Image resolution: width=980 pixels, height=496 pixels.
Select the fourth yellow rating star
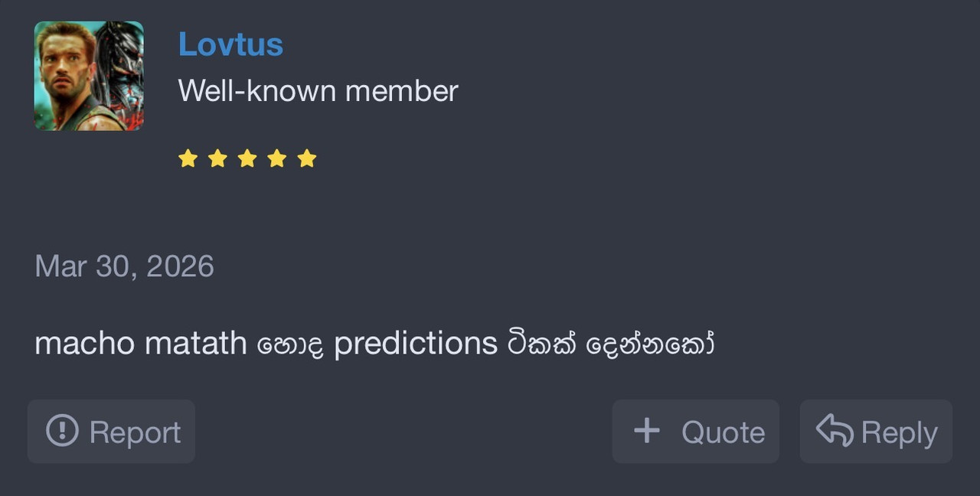point(277,158)
